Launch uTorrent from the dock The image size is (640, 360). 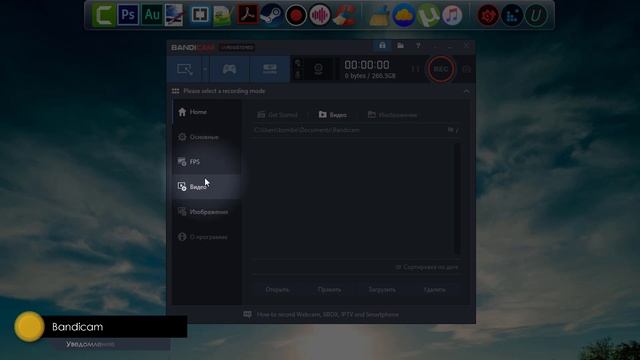pos(428,15)
